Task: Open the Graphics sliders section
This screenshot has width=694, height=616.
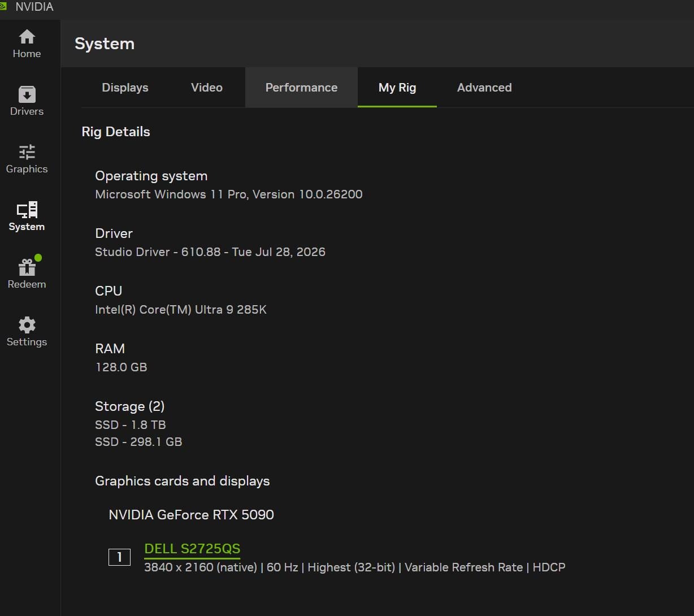Action: [x=27, y=159]
